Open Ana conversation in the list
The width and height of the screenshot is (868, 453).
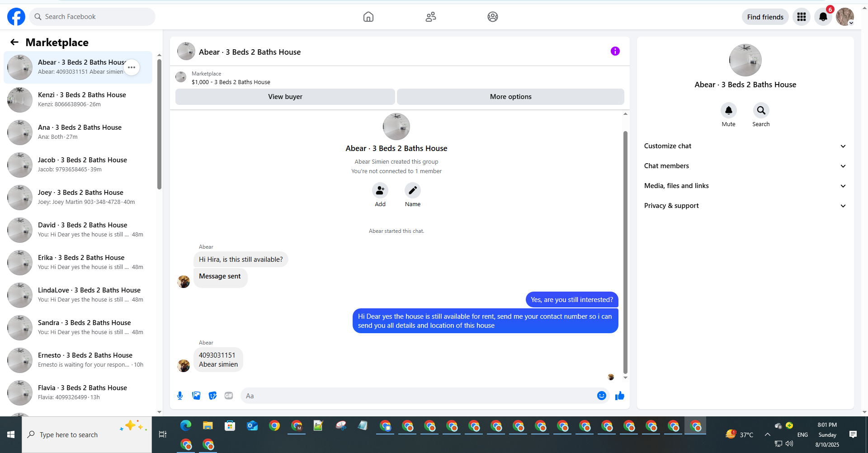78,132
